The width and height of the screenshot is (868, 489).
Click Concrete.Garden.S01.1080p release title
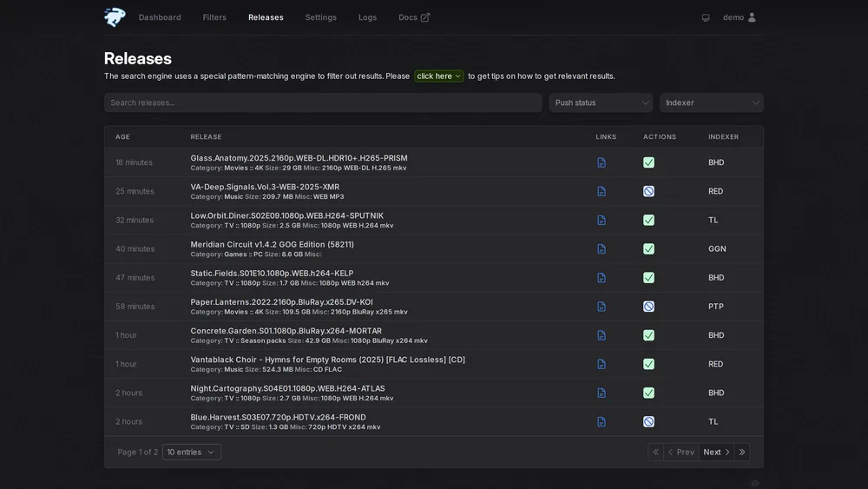[286, 331]
